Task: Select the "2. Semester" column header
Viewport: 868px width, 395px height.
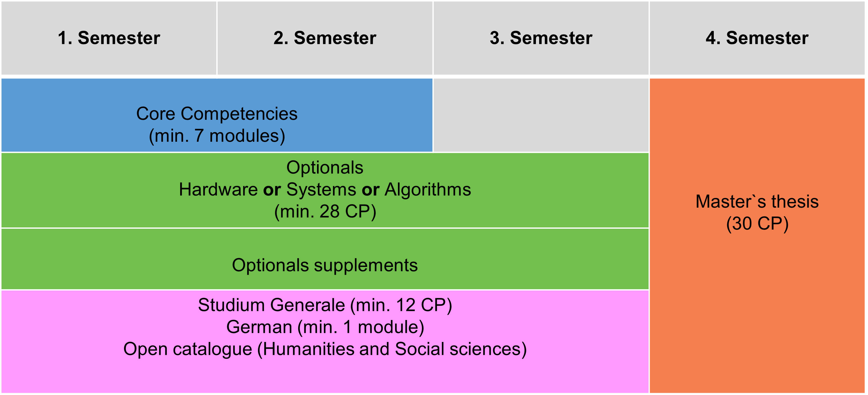Action: coord(325,38)
